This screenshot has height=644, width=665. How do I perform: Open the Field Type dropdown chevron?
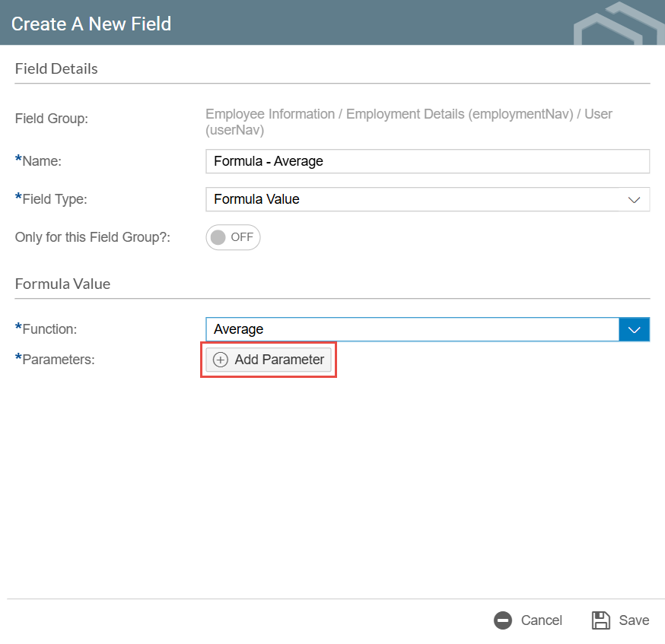(634, 200)
